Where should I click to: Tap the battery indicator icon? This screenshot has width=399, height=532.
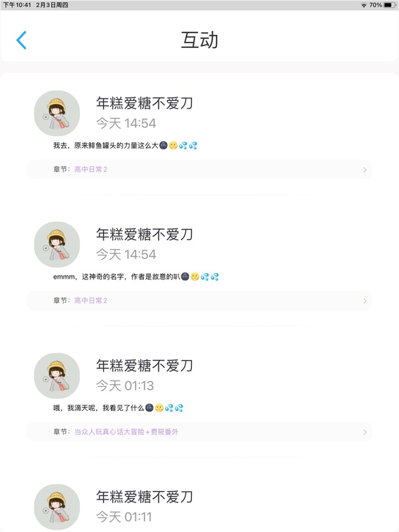click(x=390, y=5)
